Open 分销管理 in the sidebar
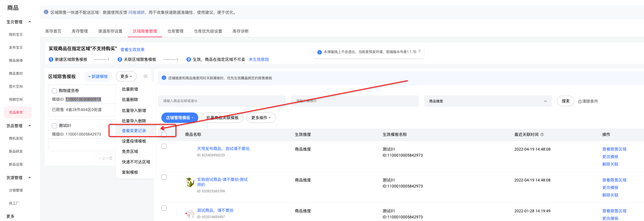 point(16,190)
